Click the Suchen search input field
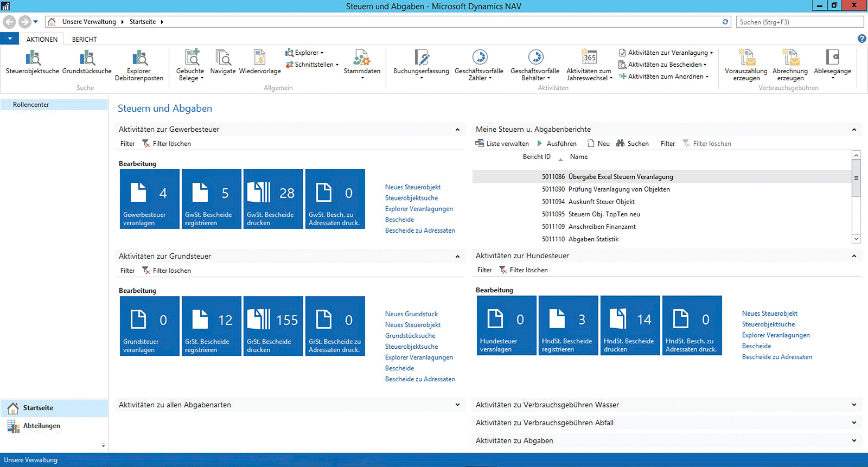Viewport: 868px width, 467px height. [800, 22]
